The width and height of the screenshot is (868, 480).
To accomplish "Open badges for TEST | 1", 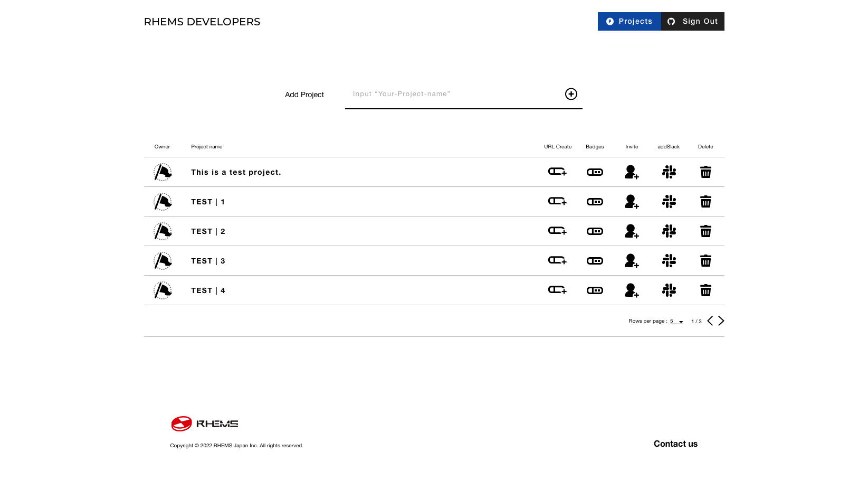I will click(595, 202).
